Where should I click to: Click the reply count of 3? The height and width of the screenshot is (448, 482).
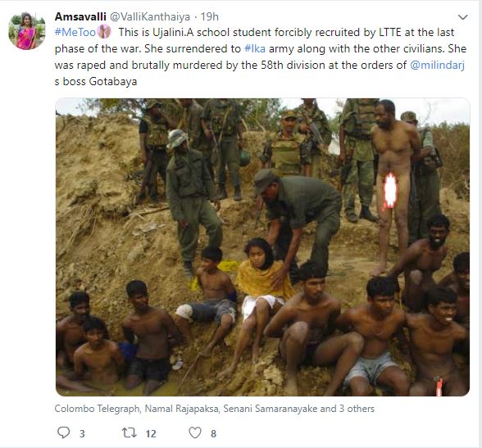click(82, 433)
